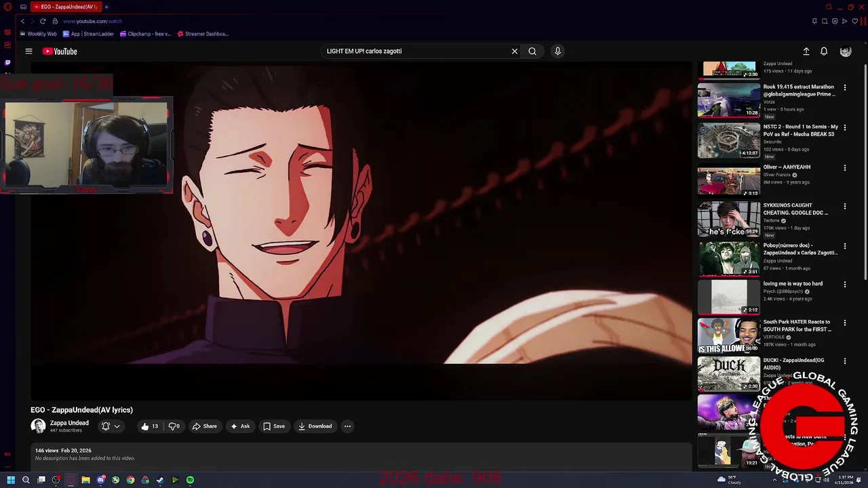Open the Zappa Undead channel name link
This screenshot has width=868, height=488.
69,423
